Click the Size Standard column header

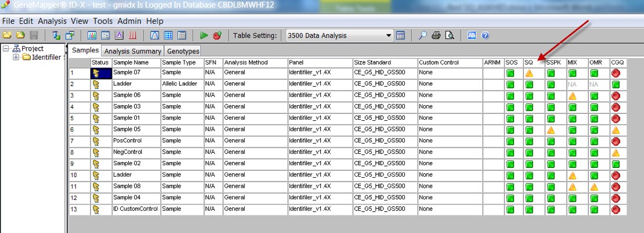pyautogui.click(x=385, y=63)
